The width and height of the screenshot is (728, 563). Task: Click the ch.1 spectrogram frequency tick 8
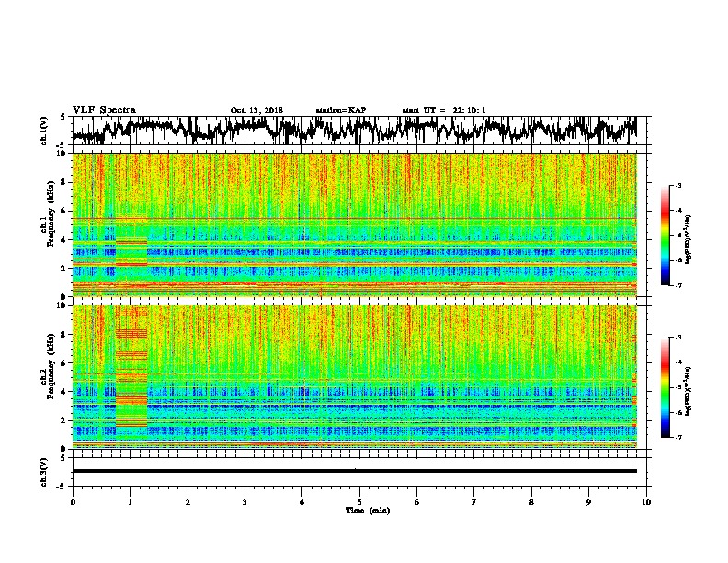(x=63, y=182)
